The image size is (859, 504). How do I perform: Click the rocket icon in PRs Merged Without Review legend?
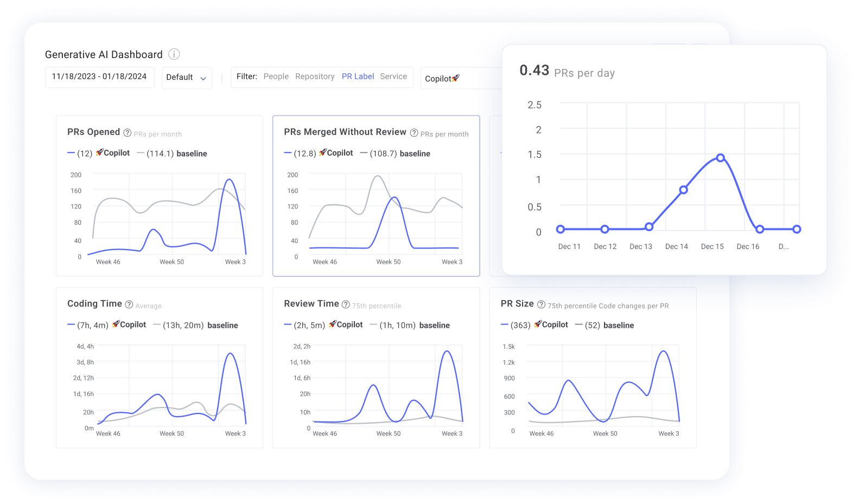pyautogui.click(x=323, y=152)
